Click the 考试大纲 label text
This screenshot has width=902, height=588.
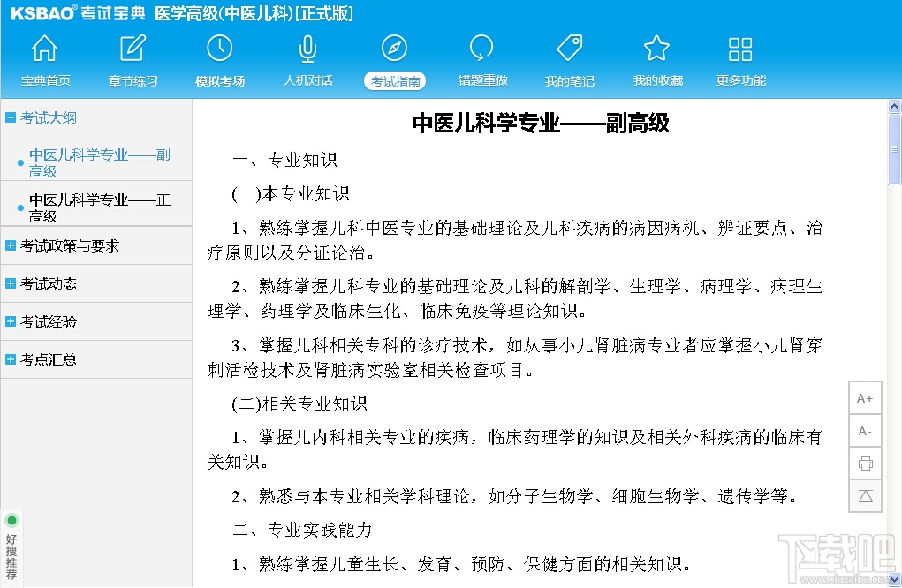tap(49, 117)
